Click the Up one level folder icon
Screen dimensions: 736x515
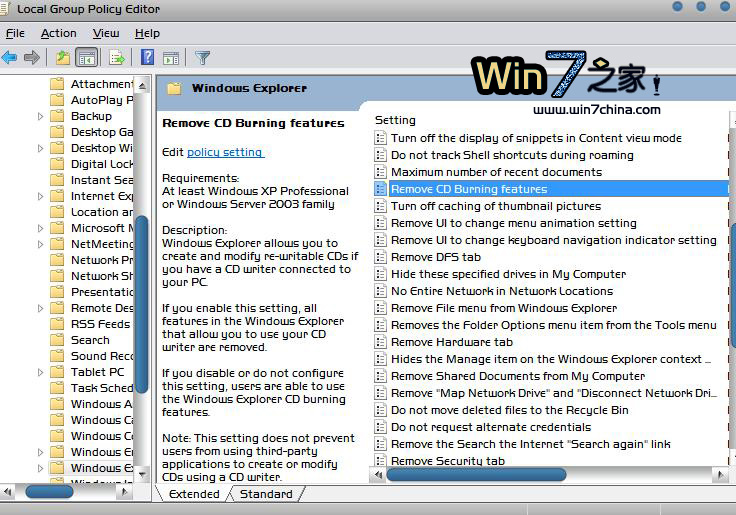(x=63, y=58)
